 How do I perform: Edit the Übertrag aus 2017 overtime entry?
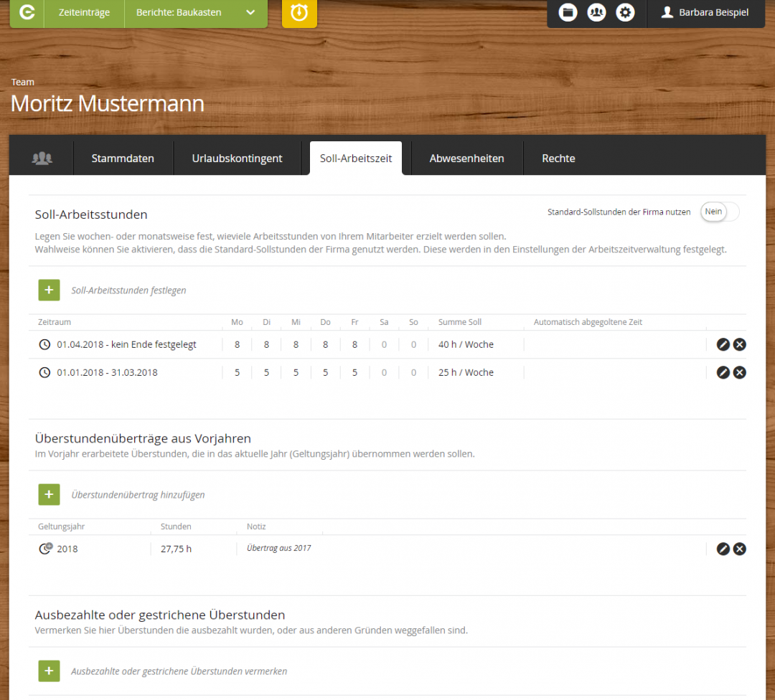(x=723, y=549)
